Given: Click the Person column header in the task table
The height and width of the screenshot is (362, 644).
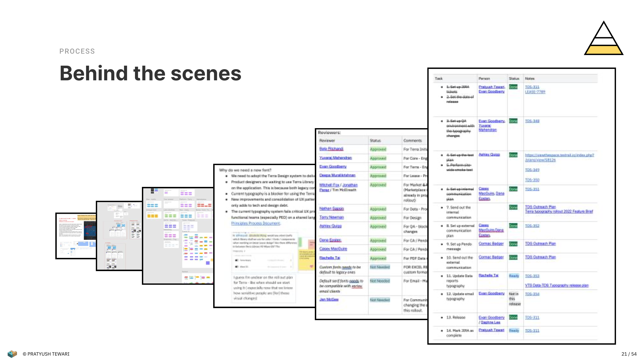Looking at the screenshot, I should [484, 78].
